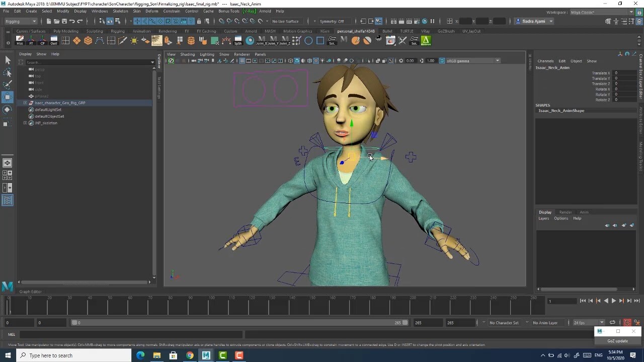
Task: Click the Outliner search field
Action: pyautogui.click(x=86, y=62)
